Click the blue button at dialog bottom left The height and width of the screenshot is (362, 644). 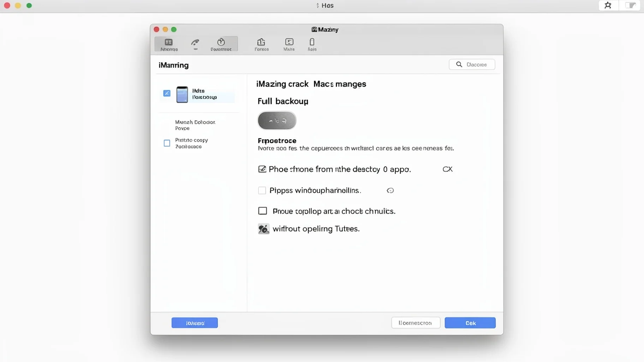195,323
